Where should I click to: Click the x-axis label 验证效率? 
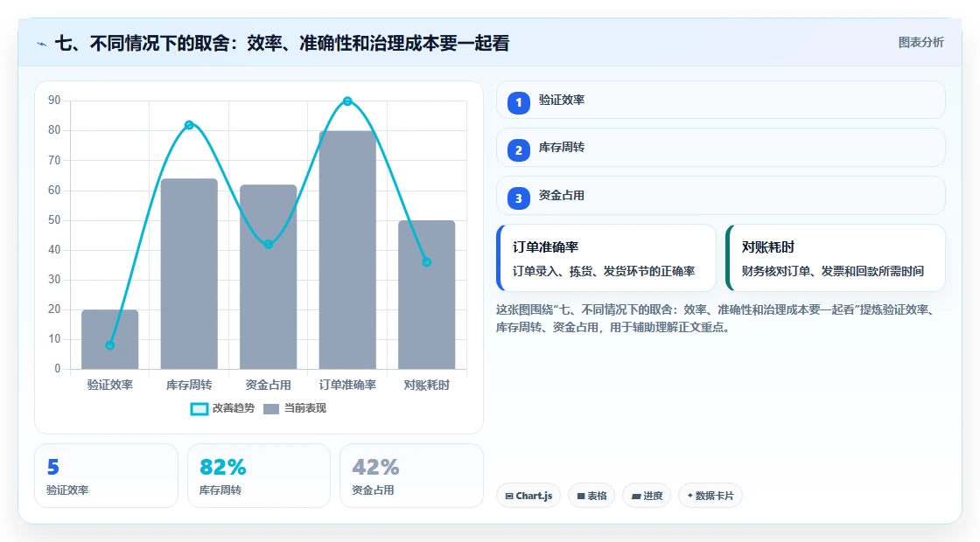[x=110, y=385]
